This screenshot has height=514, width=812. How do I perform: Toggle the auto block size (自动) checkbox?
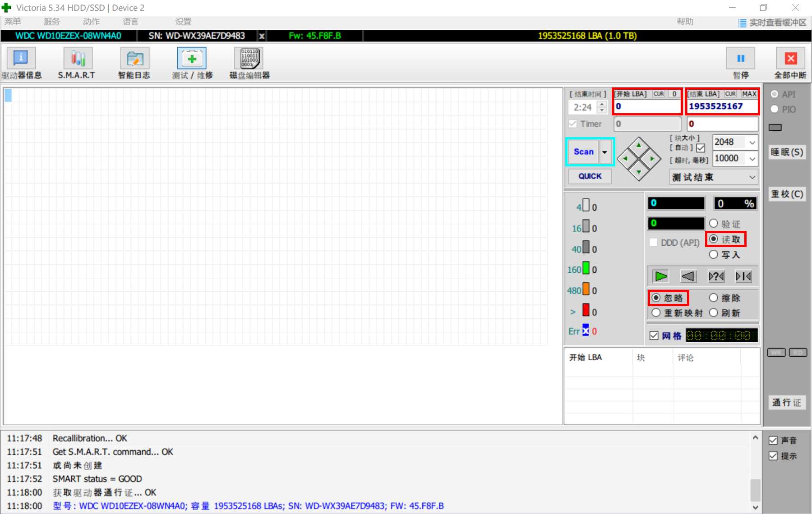click(701, 148)
